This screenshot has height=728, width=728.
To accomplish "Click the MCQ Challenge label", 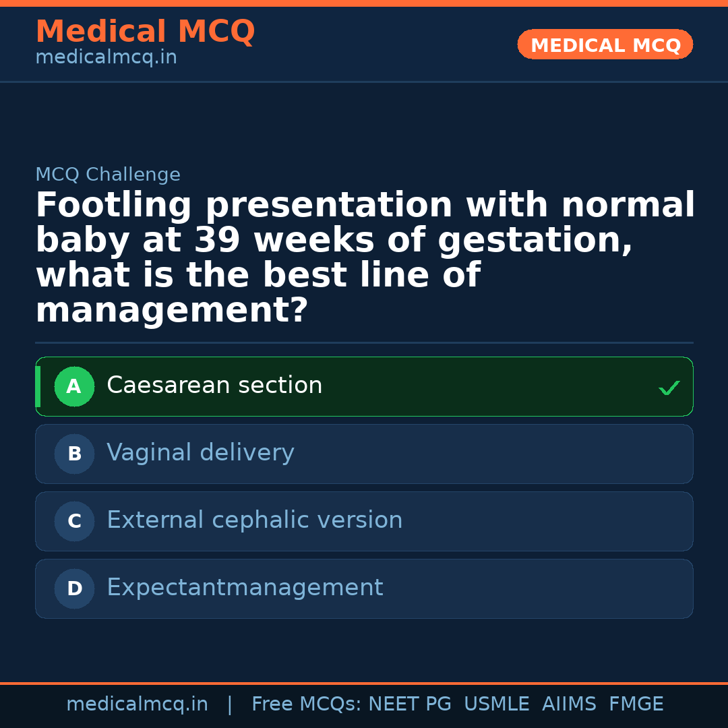I will click(x=108, y=175).
